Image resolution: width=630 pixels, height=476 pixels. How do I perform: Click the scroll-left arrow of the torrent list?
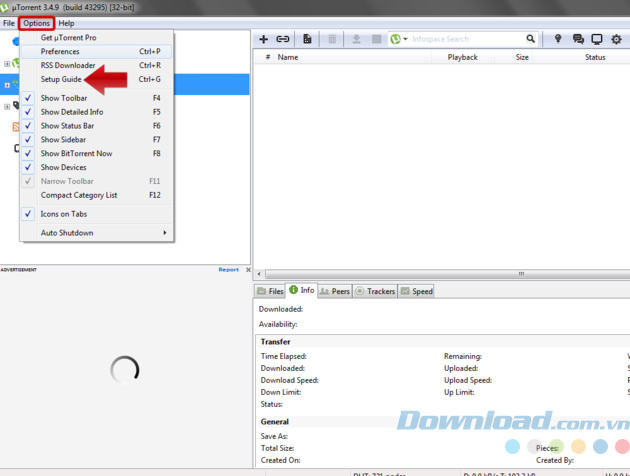click(x=259, y=274)
